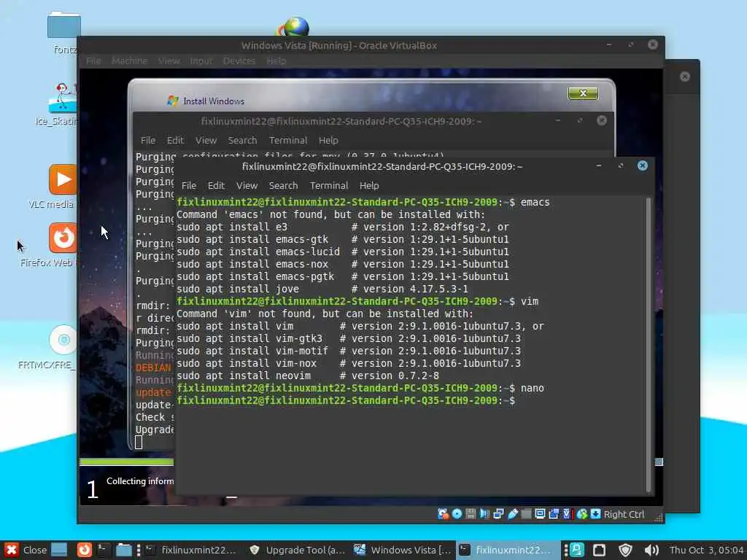The height and width of the screenshot is (560, 747).
Task: Click 'sudo apt install emacs-gtk' line
Action: (x=343, y=239)
